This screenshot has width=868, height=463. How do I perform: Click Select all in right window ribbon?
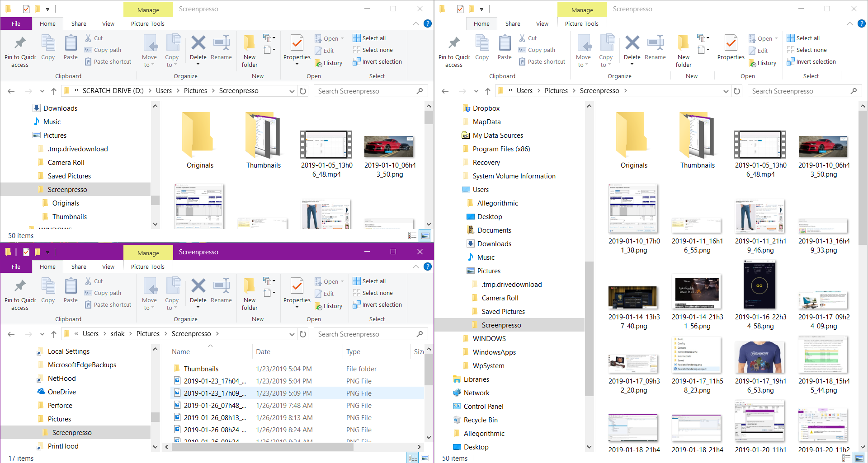[803, 38]
